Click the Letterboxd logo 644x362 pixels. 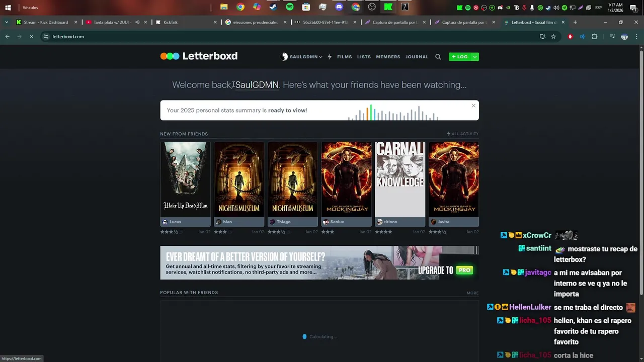[x=199, y=56]
